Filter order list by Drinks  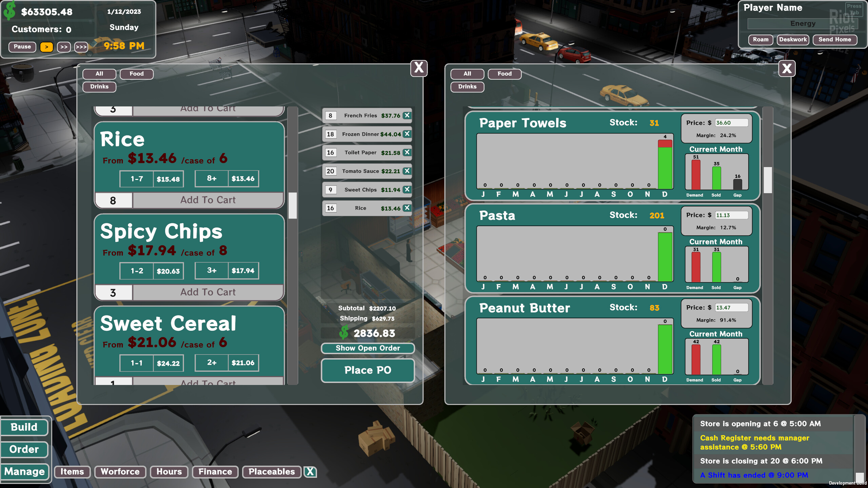point(99,87)
